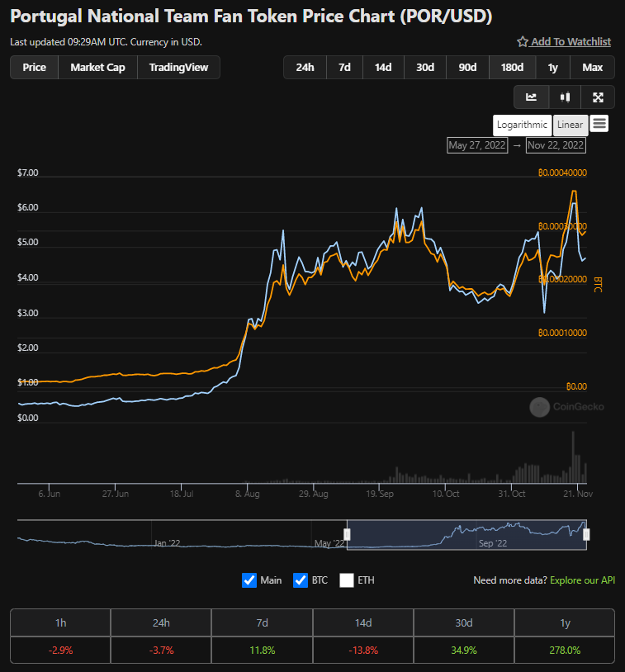
Task: Click the CoinGecko logo watermark
Action: coord(566,407)
